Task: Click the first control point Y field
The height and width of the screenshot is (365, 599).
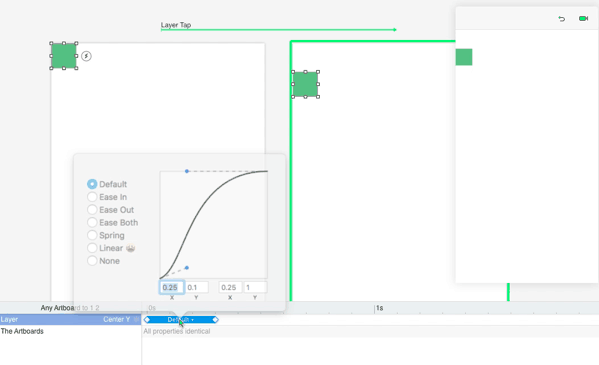Action: [197, 287]
